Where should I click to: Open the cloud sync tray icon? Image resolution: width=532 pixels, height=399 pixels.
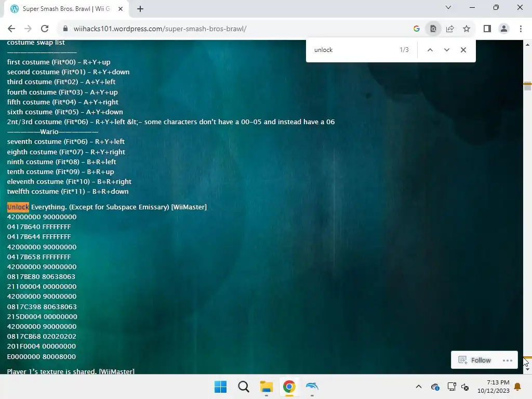(435, 387)
